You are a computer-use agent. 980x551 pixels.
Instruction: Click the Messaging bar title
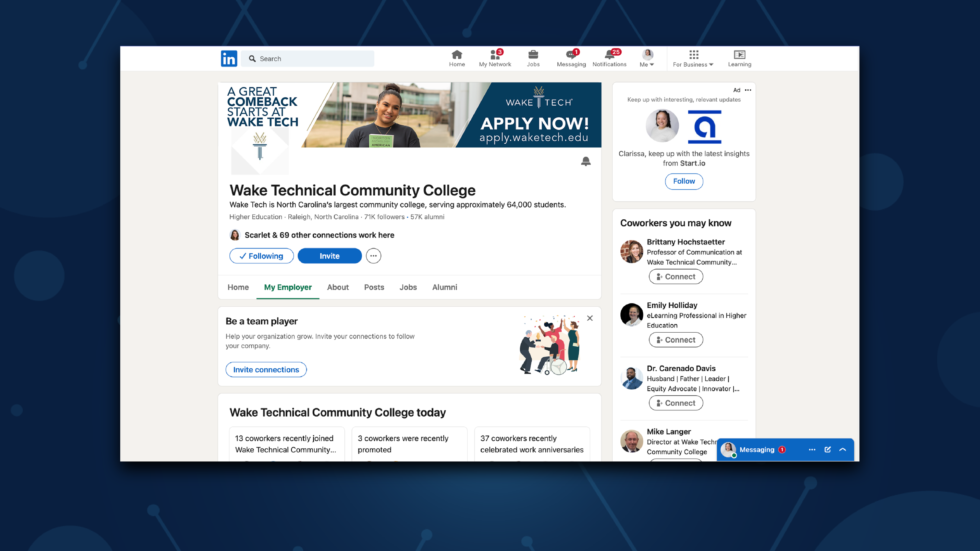click(757, 449)
